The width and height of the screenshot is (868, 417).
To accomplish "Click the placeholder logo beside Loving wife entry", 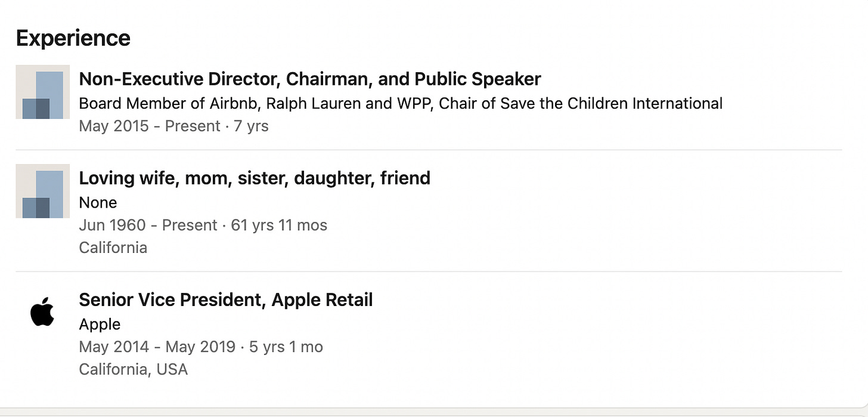I will [x=42, y=191].
